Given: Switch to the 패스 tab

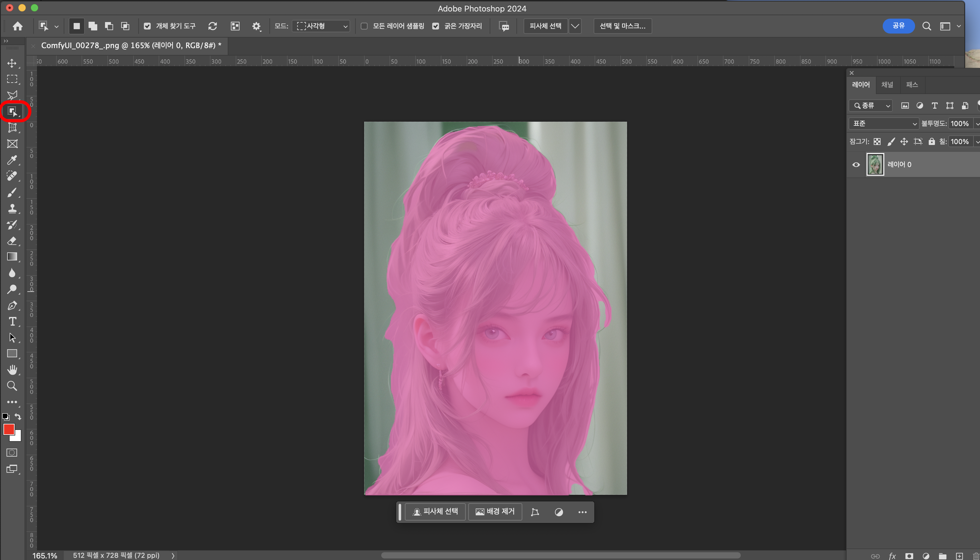Looking at the screenshot, I should tap(912, 85).
